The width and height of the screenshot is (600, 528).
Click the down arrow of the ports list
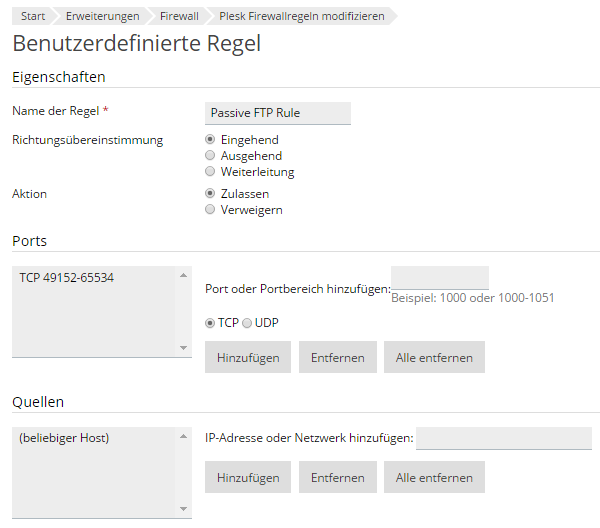pyautogui.click(x=183, y=348)
